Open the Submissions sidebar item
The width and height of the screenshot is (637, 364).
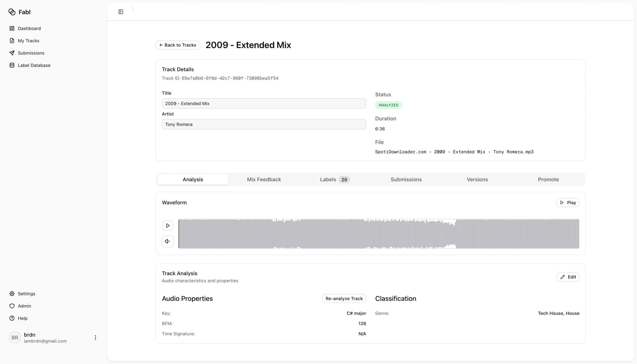click(31, 53)
